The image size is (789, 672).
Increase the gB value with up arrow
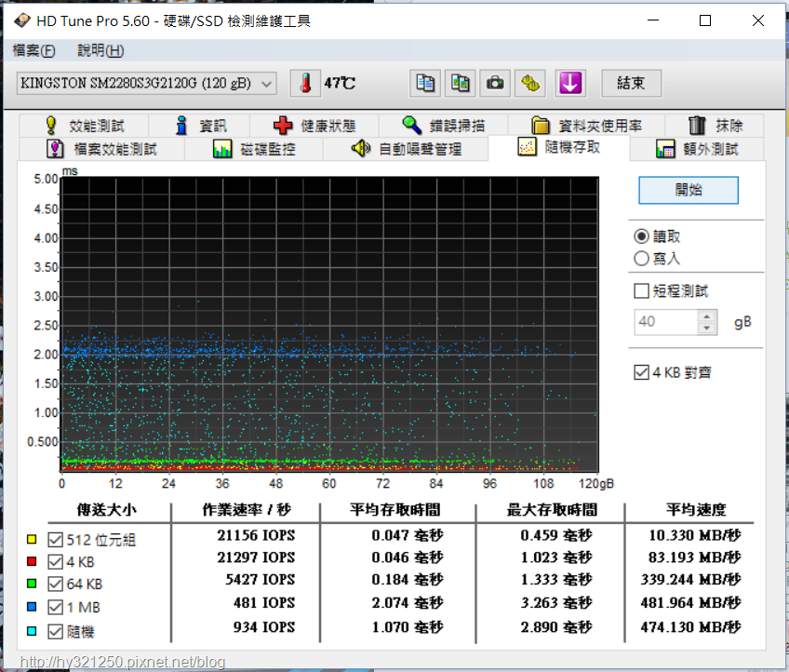(x=707, y=316)
